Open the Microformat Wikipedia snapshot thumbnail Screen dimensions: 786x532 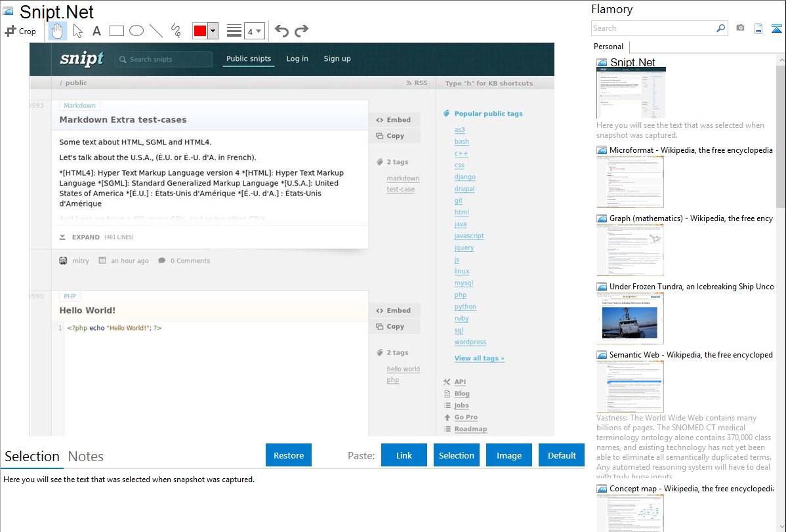(630, 182)
